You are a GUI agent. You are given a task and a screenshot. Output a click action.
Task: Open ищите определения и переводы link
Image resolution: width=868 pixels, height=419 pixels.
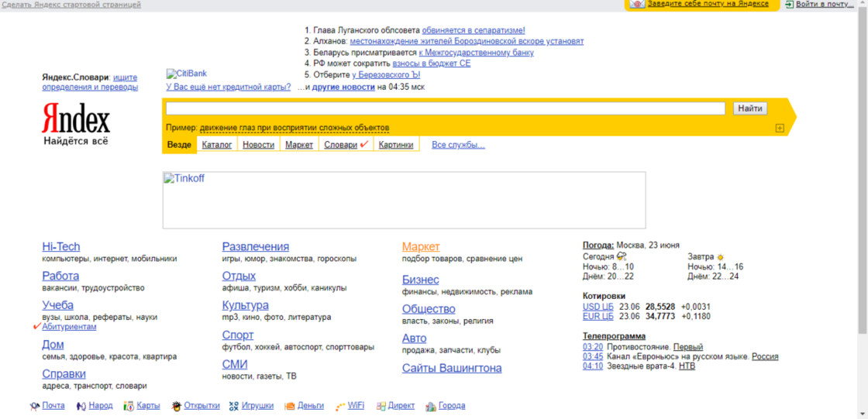pos(90,82)
